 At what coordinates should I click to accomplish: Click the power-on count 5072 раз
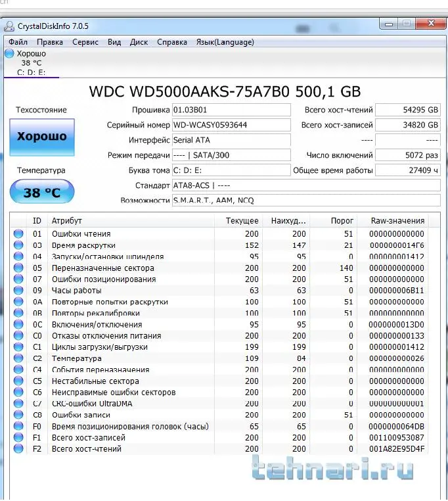[408, 155]
